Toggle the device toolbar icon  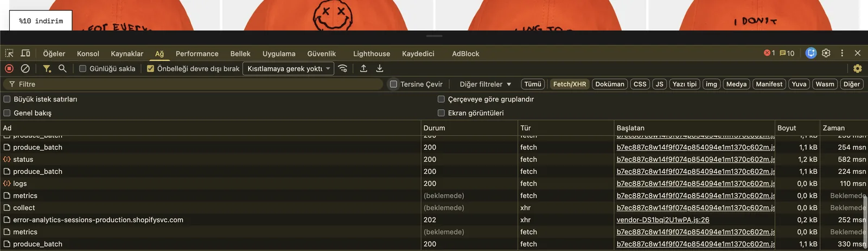point(25,53)
